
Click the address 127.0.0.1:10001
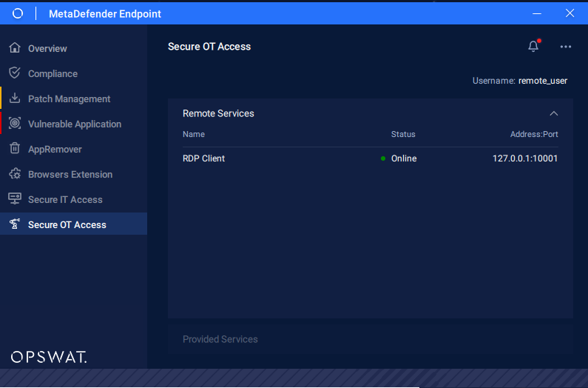tap(525, 158)
